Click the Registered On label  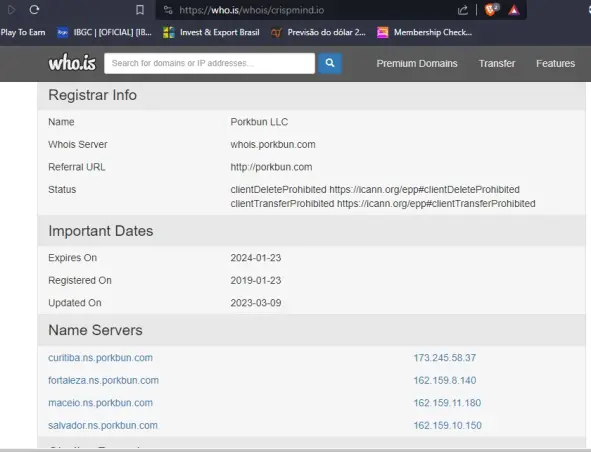click(x=80, y=280)
